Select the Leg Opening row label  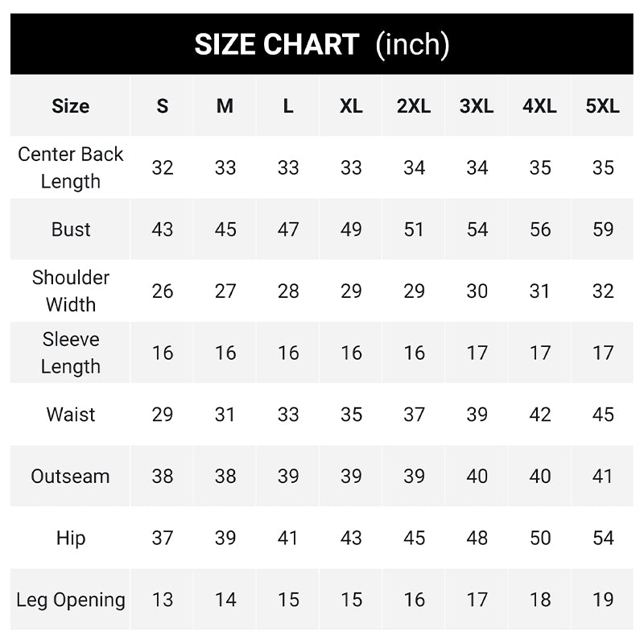71,600
